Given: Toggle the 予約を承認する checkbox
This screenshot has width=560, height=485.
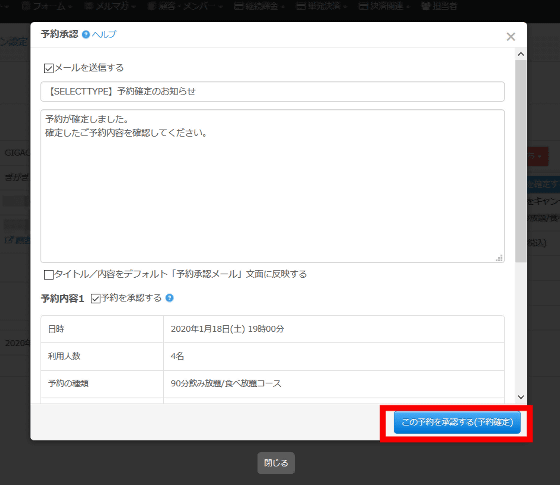Looking at the screenshot, I should click(x=95, y=298).
